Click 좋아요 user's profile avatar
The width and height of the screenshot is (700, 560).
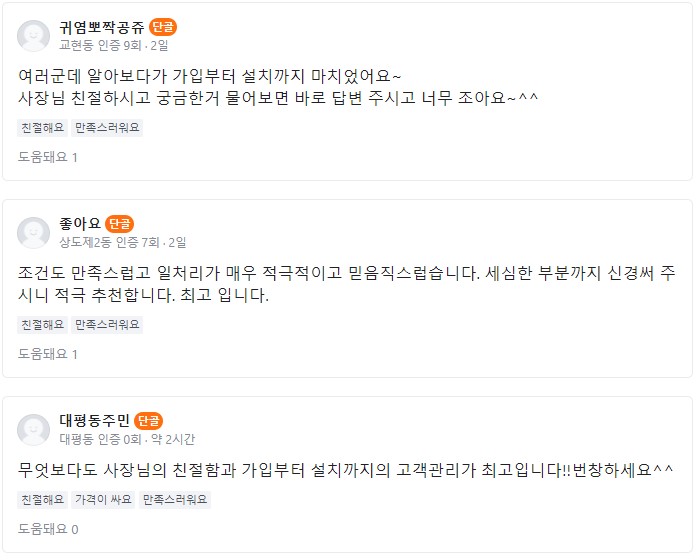pos(34,233)
